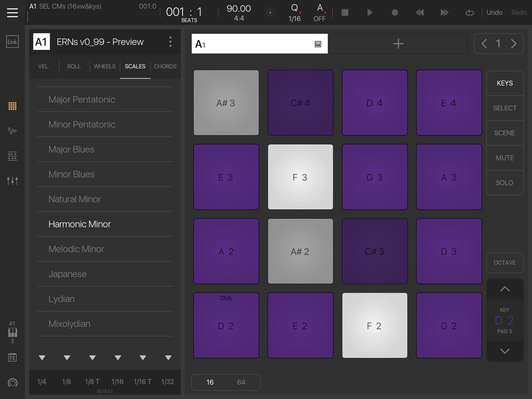Tap the A# 3 gray pad

click(226, 103)
